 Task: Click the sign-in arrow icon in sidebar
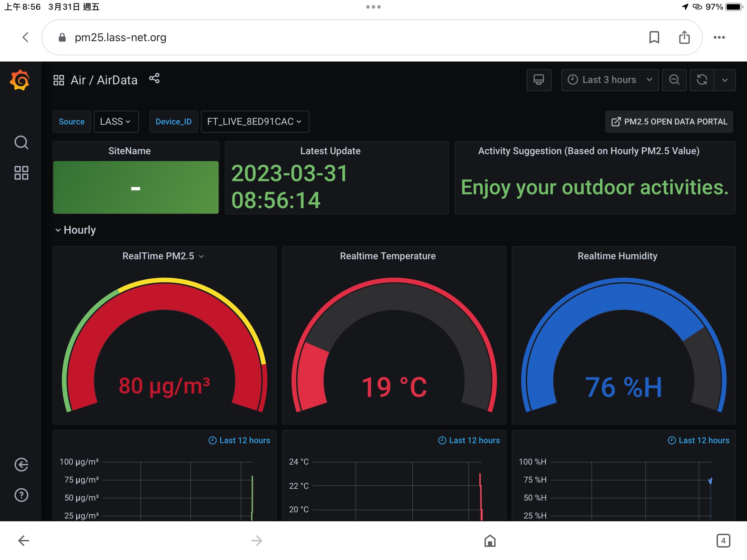(21, 465)
